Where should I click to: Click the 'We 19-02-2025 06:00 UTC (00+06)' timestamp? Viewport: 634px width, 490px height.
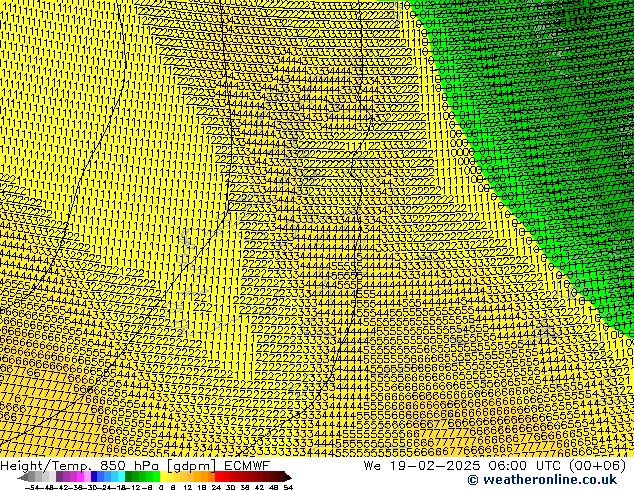point(495,466)
